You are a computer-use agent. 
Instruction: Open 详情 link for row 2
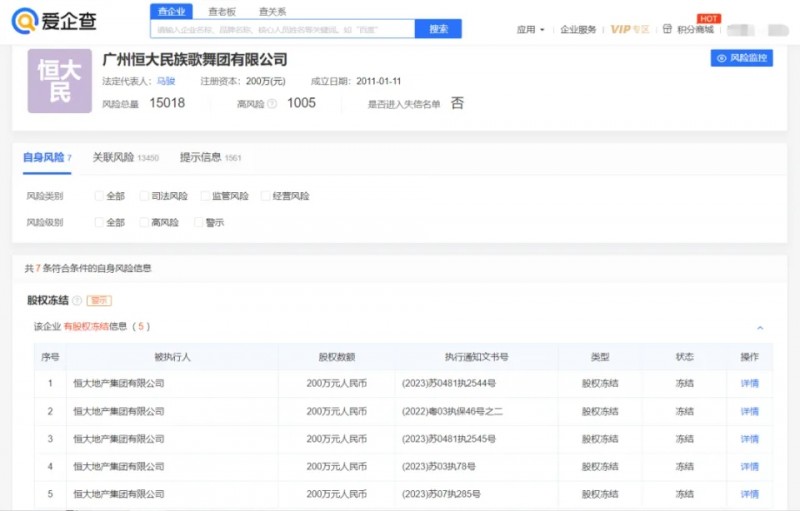749,411
